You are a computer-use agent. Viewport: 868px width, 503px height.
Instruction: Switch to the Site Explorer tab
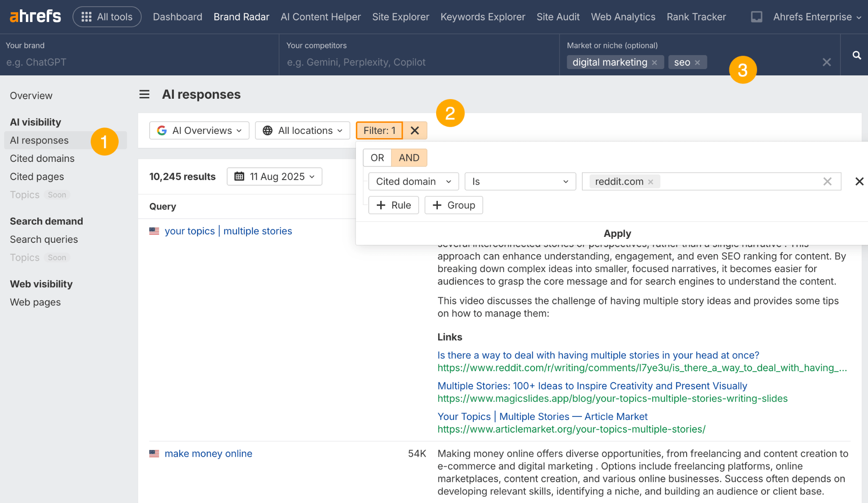coord(400,17)
